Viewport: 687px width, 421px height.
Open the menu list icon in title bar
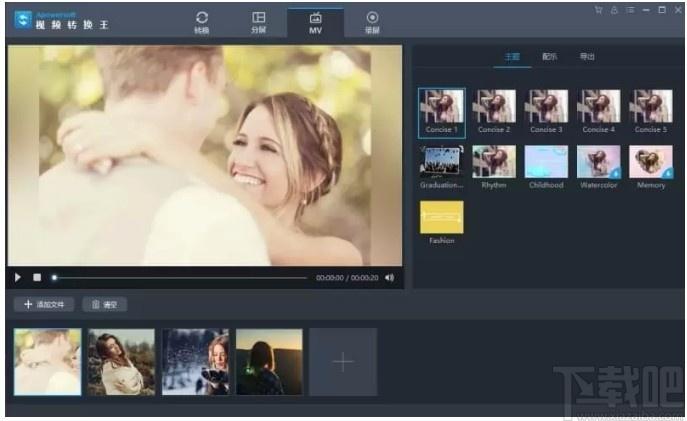[x=630, y=10]
